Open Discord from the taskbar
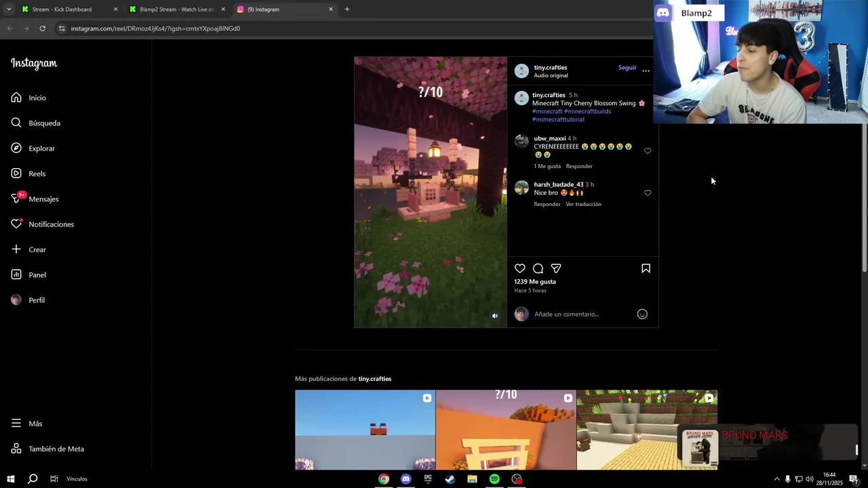 tap(406, 479)
